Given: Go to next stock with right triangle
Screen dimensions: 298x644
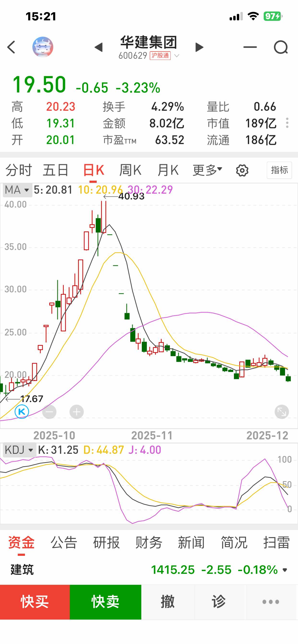Looking at the screenshot, I should point(199,47).
